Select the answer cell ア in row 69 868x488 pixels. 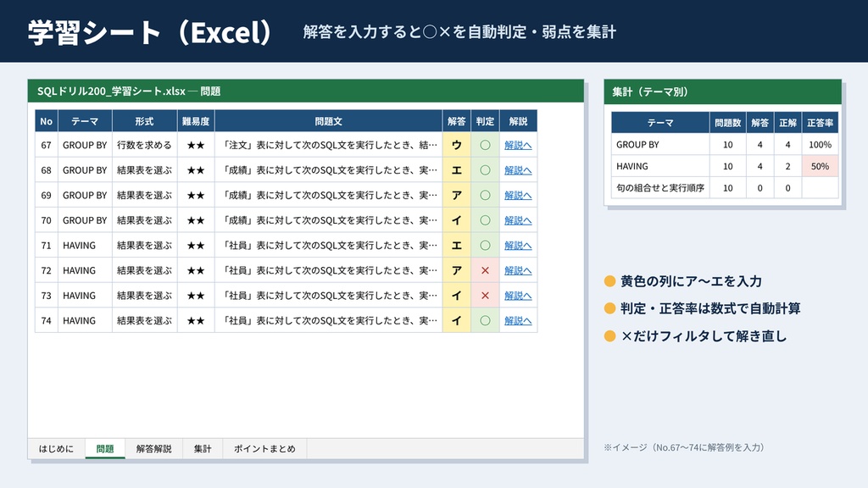click(457, 196)
